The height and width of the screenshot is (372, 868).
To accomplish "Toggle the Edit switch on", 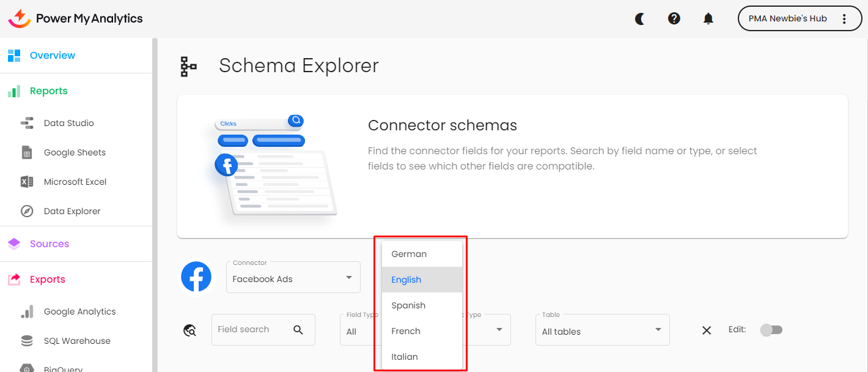I will pos(771,330).
